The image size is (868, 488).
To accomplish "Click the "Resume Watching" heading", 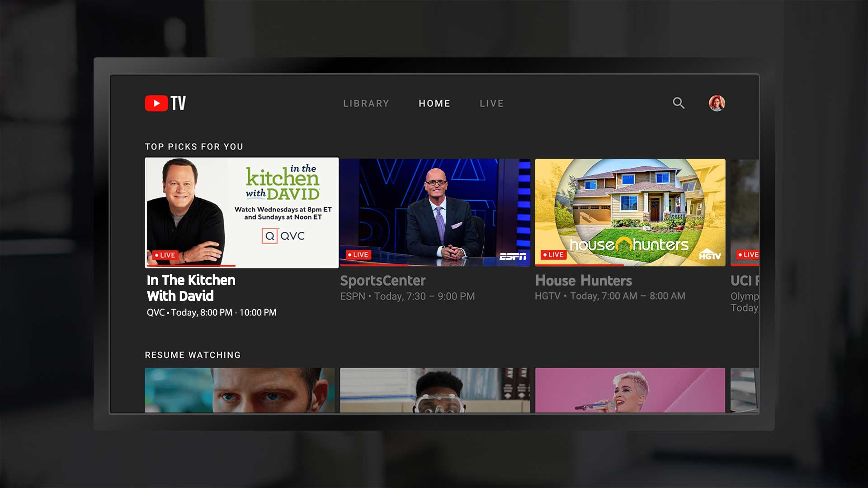I will pos(193,355).
